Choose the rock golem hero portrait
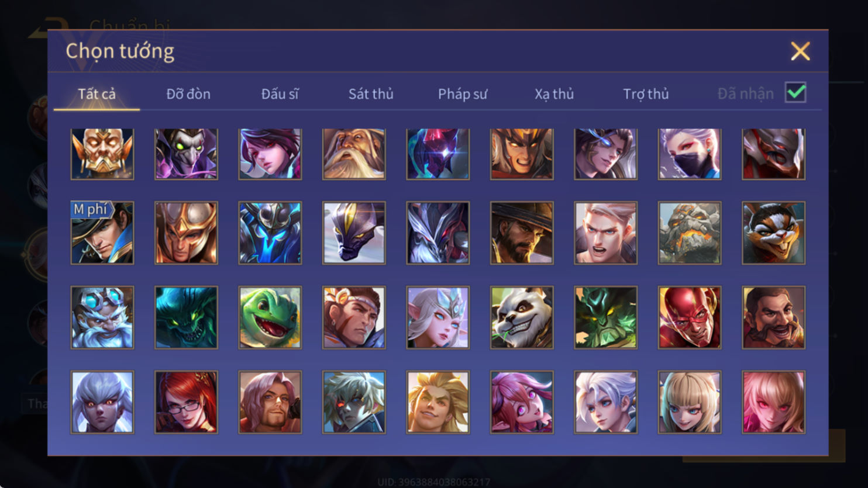The width and height of the screenshot is (868, 488). (x=690, y=233)
